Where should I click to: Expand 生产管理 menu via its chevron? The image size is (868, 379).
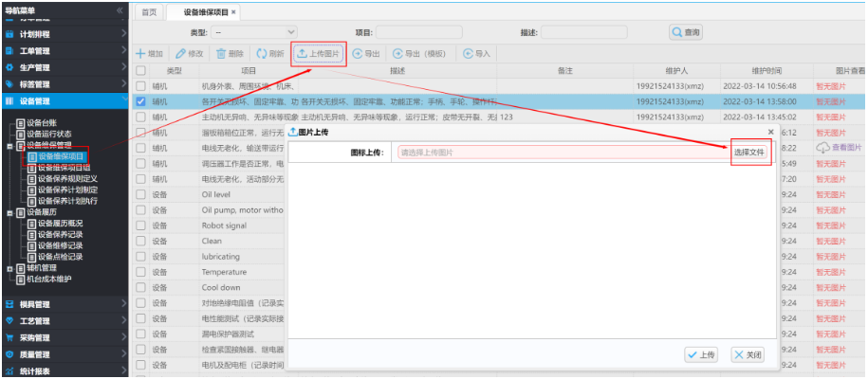click(x=123, y=67)
